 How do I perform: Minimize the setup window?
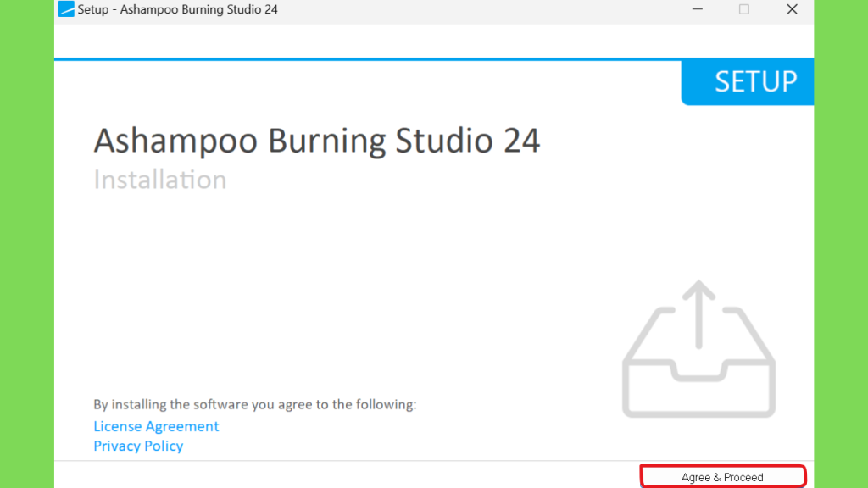pyautogui.click(x=697, y=9)
